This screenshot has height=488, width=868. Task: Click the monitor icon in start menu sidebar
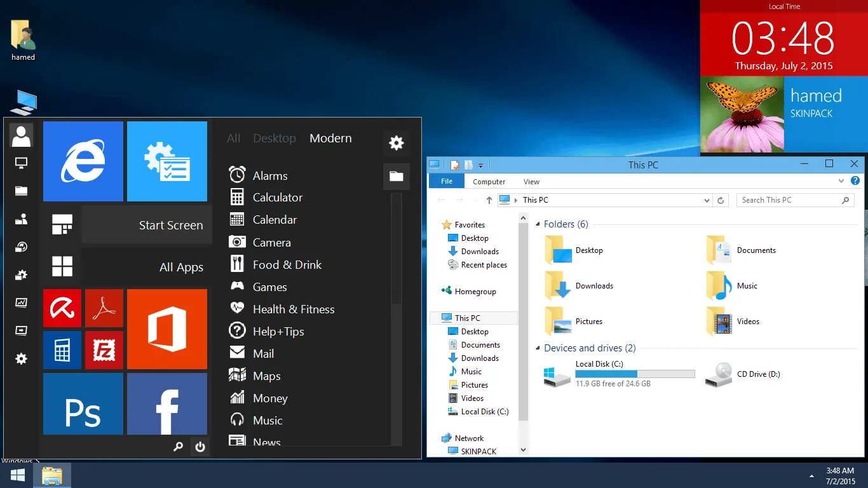[x=21, y=163]
